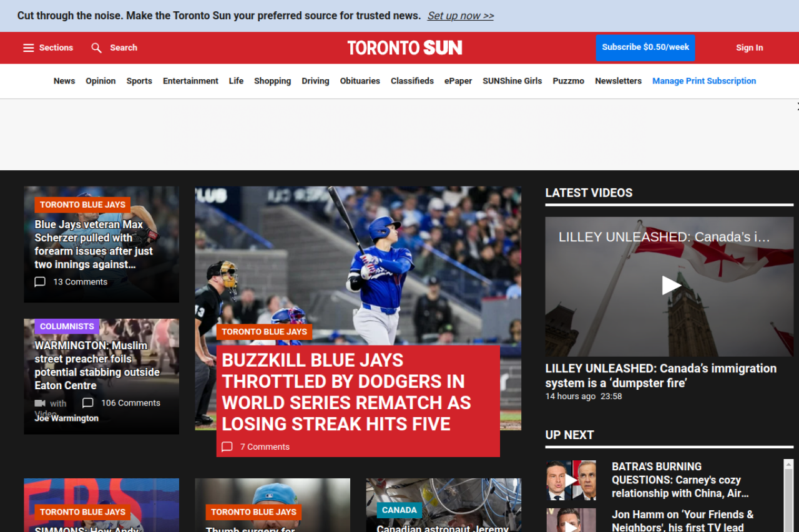Open Scherzer forearm issues headline
799x532 pixels.
(94, 244)
